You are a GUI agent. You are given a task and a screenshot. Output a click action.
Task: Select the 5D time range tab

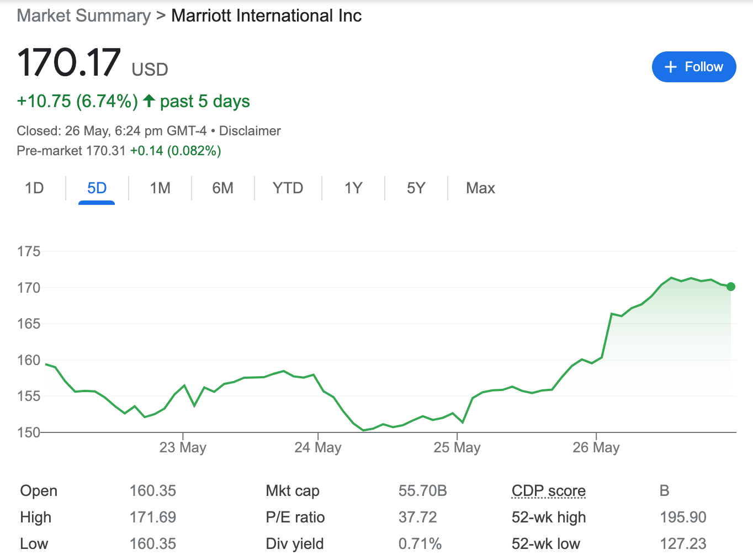[x=97, y=188]
